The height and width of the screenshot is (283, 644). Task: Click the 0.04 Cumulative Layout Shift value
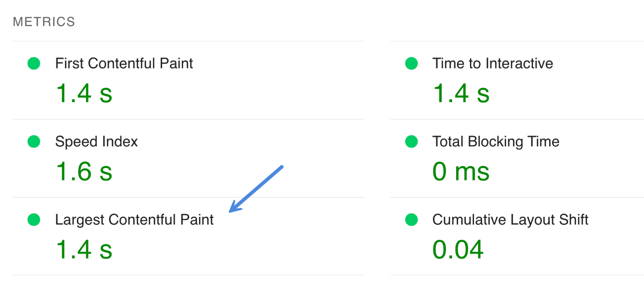coord(458,249)
